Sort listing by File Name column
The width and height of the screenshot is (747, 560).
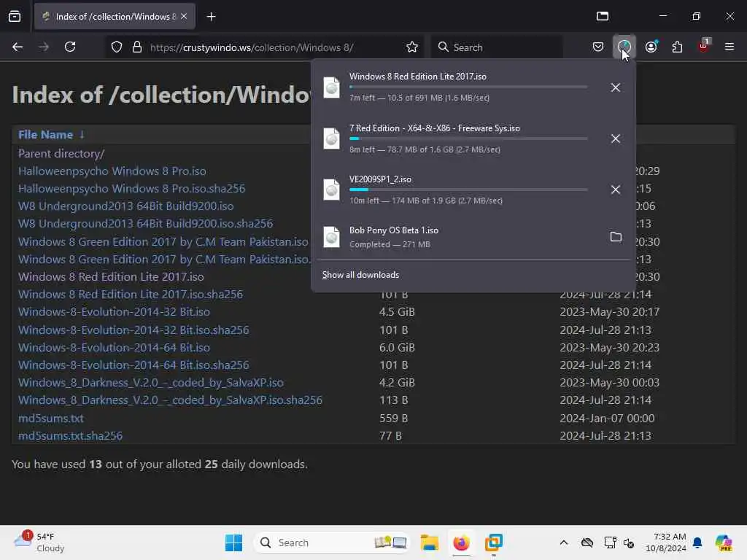point(51,135)
